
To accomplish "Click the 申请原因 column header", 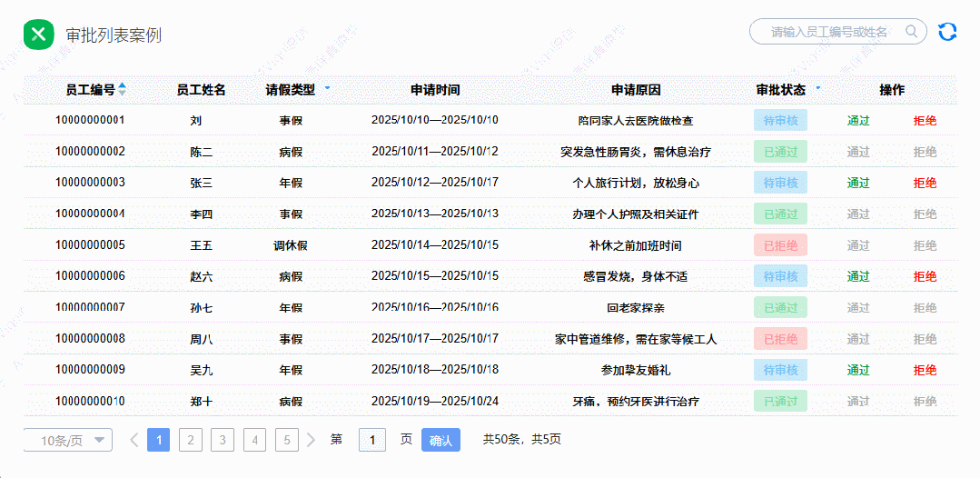I will (x=636, y=90).
